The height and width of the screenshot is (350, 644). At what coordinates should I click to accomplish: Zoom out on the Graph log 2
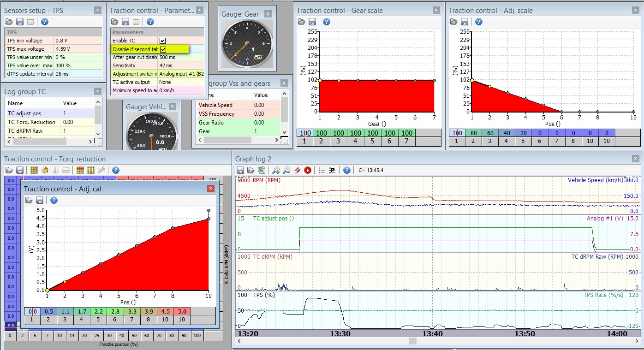(286, 170)
